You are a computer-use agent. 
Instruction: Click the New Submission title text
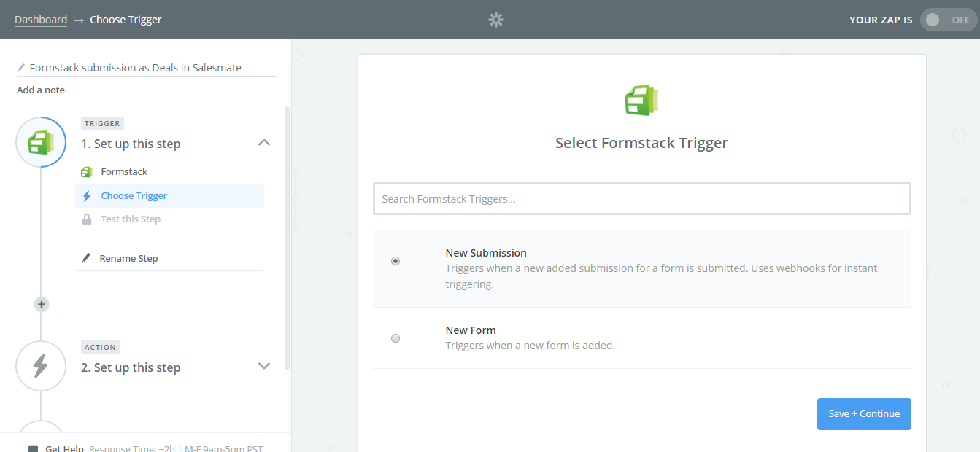pyautogui.click(x=486, y=253)
